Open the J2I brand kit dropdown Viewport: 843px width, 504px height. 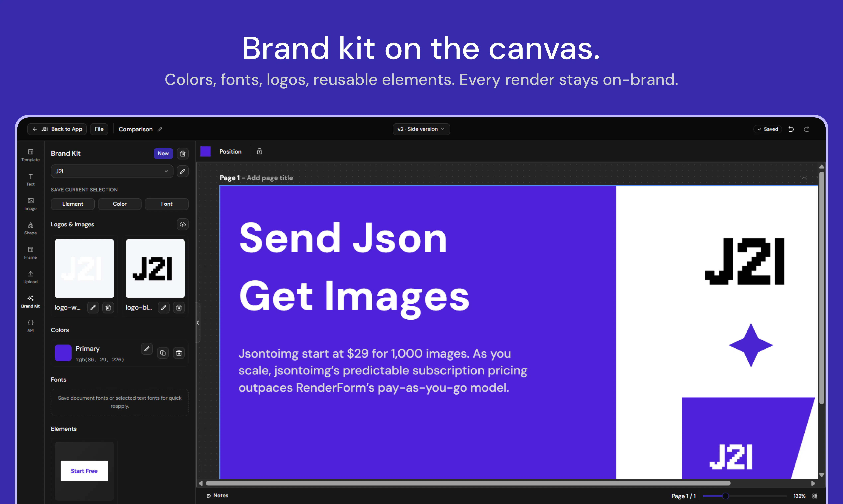click(x=112, y=171)
